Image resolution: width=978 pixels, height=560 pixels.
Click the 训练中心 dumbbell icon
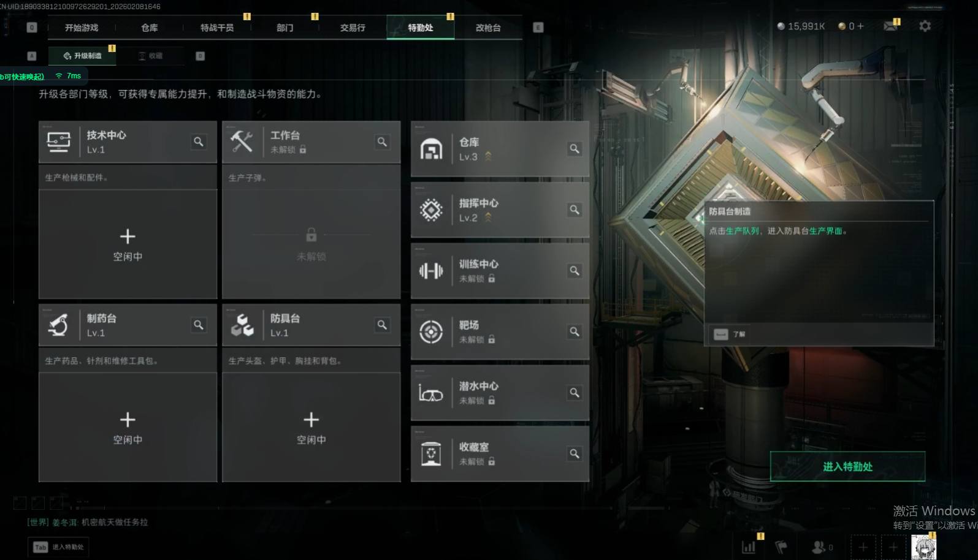click(x=431, y=271)
